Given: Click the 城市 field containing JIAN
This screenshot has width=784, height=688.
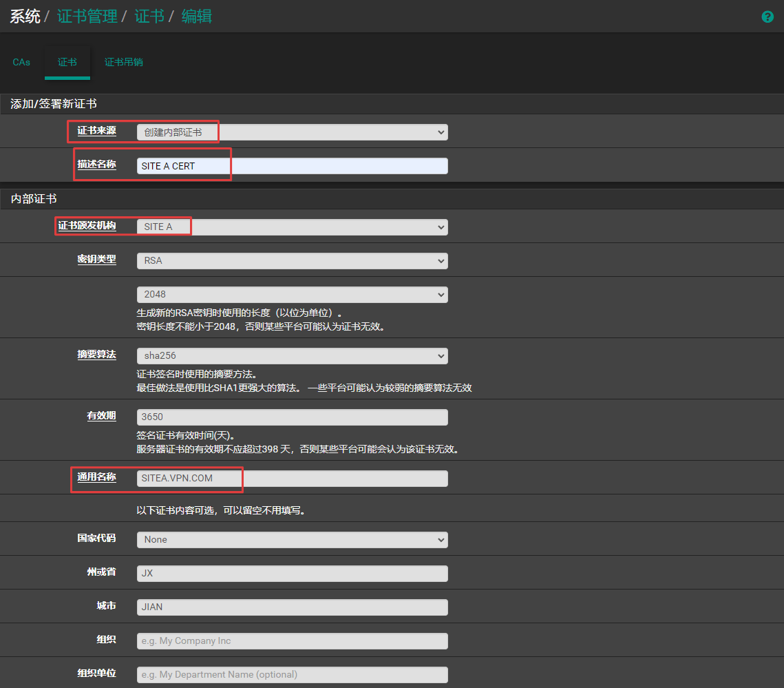Looking at the screenshot, I should click(x=292, y=607).
